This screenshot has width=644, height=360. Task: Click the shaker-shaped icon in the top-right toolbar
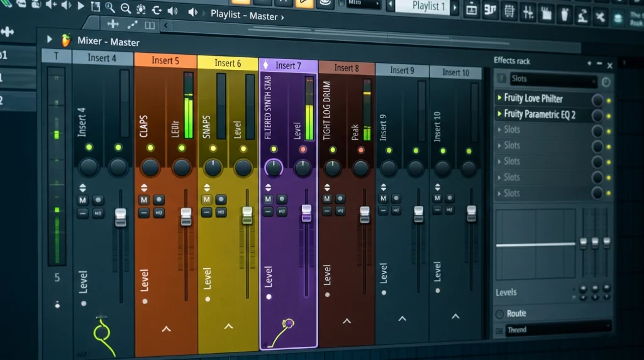[x=564, y=15]
